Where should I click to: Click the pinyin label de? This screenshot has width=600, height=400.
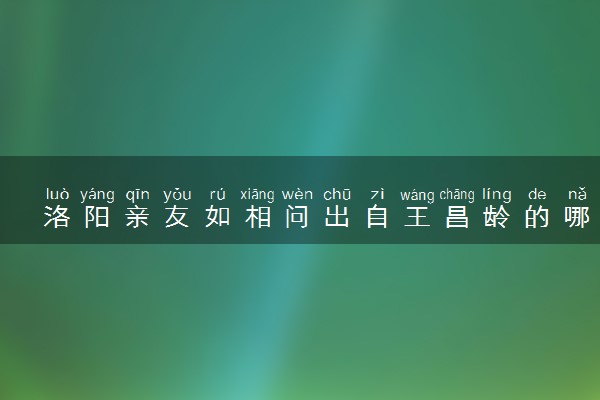537,194
